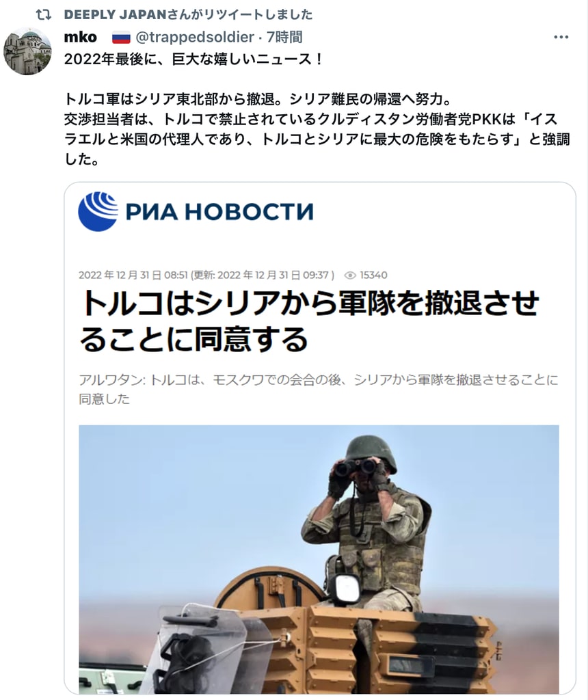
Task: Click the mko display name
Action: 81,37
